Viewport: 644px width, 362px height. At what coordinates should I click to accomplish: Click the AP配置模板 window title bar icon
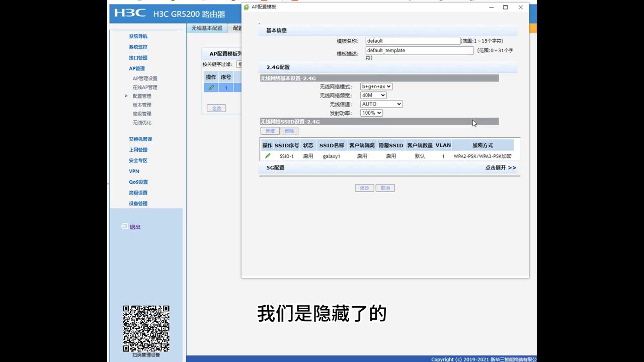pyautogui.click(x=246, y=7)
